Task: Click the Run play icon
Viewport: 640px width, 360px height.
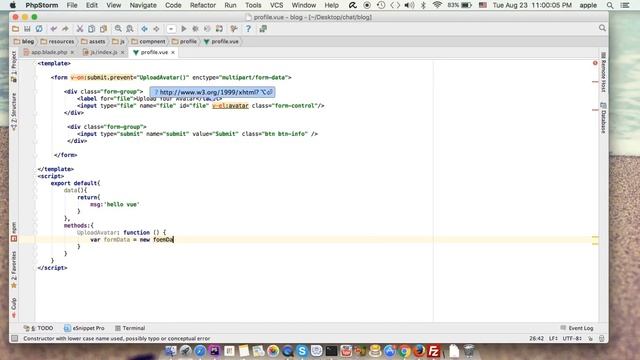Action: [x=184, y=29]
